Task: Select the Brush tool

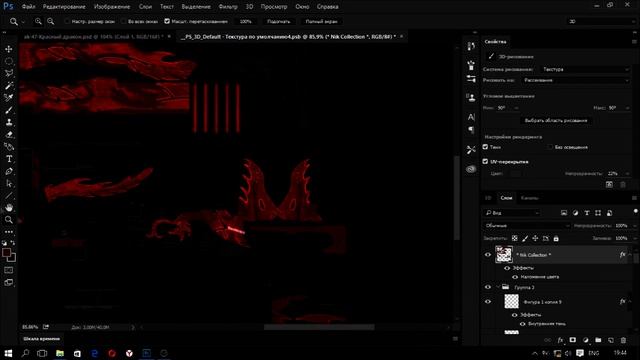Action: 9,110
